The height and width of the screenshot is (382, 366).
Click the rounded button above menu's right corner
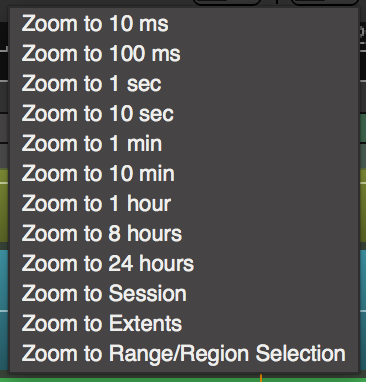coord(325,3)
